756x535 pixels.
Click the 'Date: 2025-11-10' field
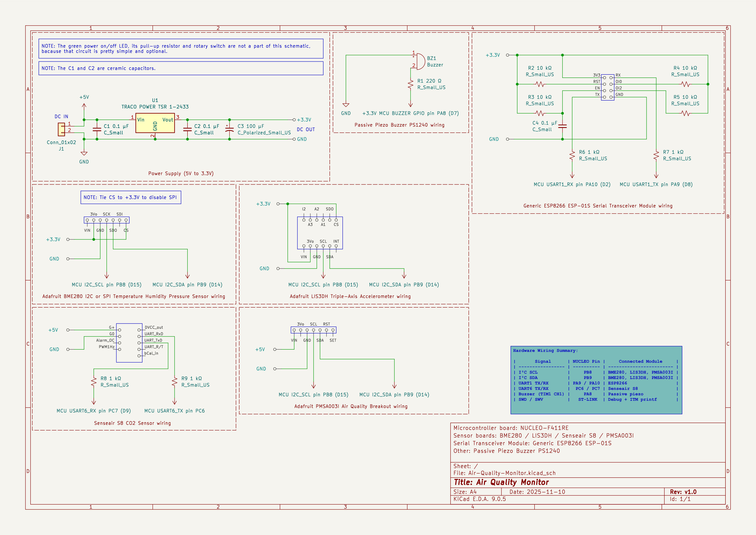(537, 492)
